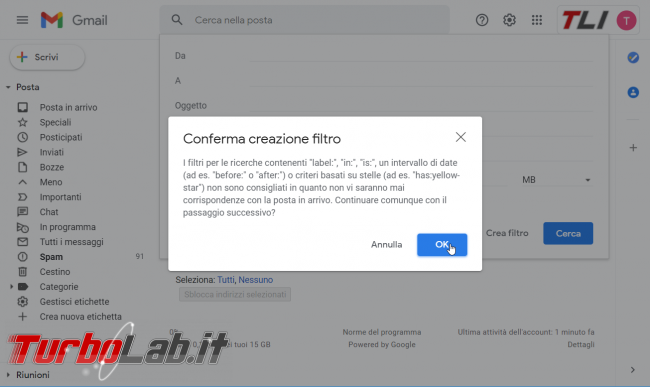
Task: Click the Inviati send arrow icon
Action: 22,152
